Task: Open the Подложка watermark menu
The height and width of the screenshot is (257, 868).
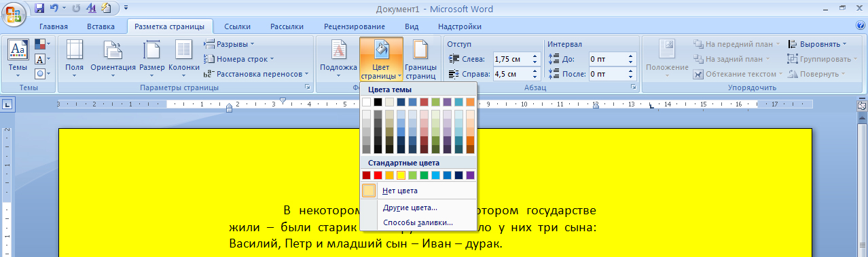Action: 338,58
